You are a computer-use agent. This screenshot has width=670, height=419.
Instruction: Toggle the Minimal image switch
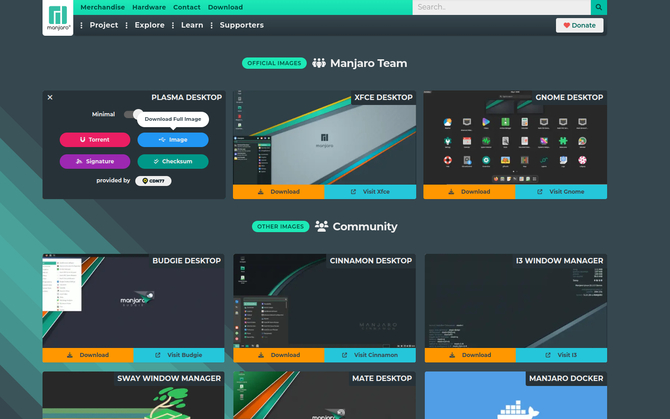133,114
